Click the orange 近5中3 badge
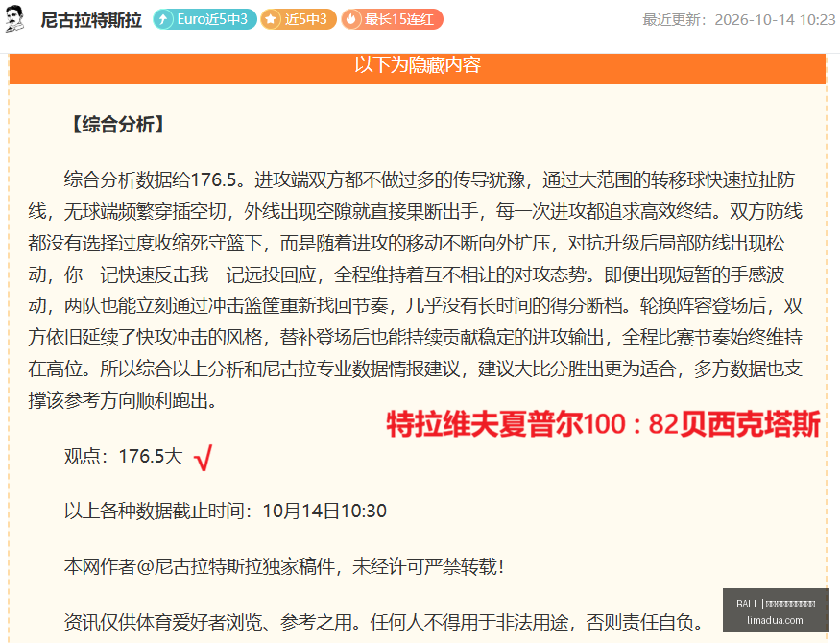840x643 pixels. [299, 20]
